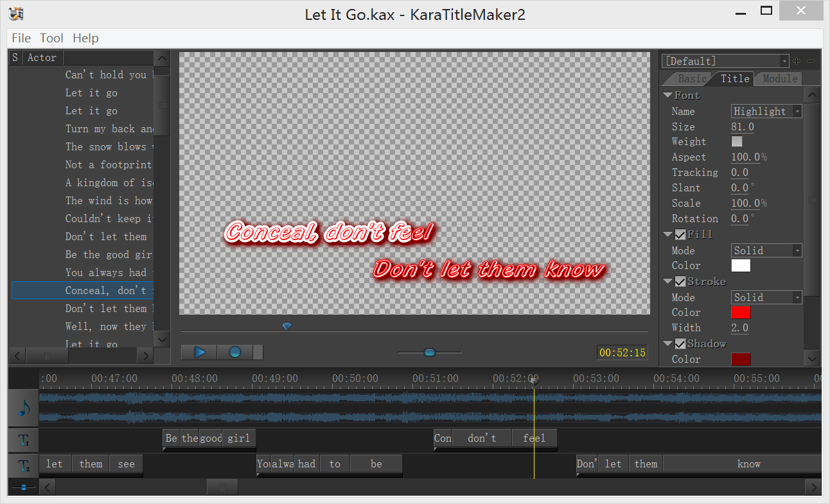
Task: Toggle the Shadow section checkbox
Action: 680,343
